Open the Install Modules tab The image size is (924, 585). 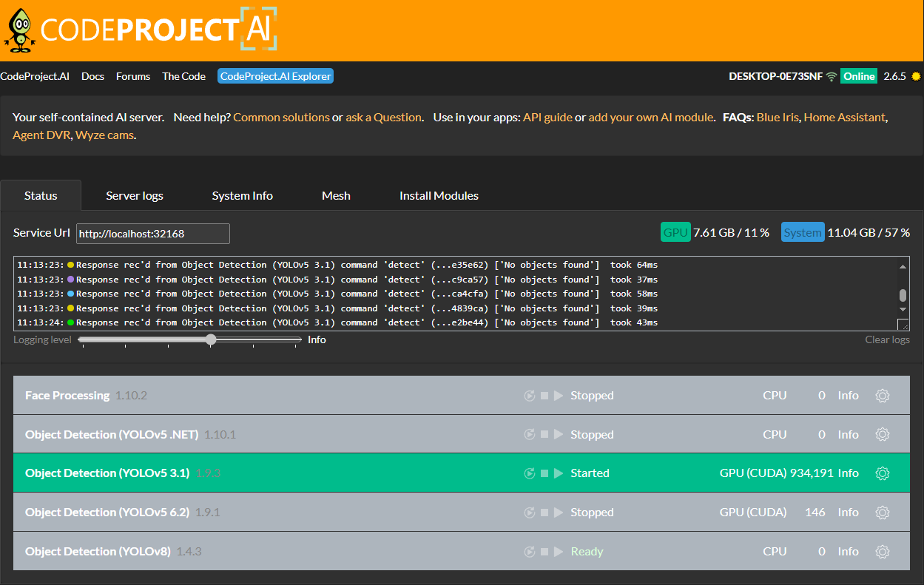tap(439, 195)
